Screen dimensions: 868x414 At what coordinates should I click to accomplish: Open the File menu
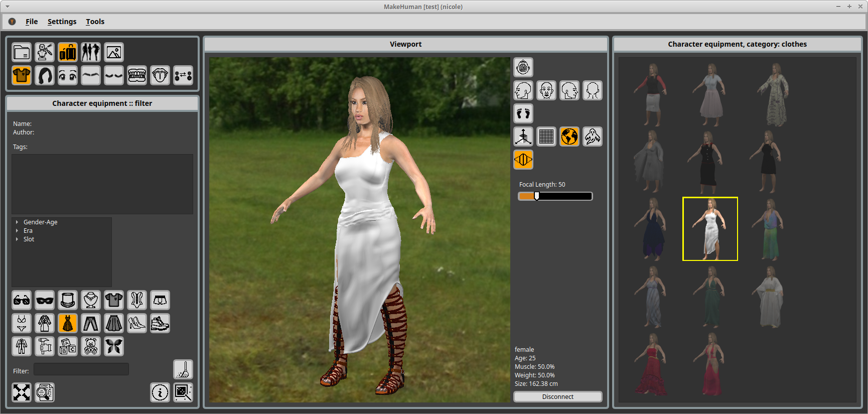tap(32, 22)
